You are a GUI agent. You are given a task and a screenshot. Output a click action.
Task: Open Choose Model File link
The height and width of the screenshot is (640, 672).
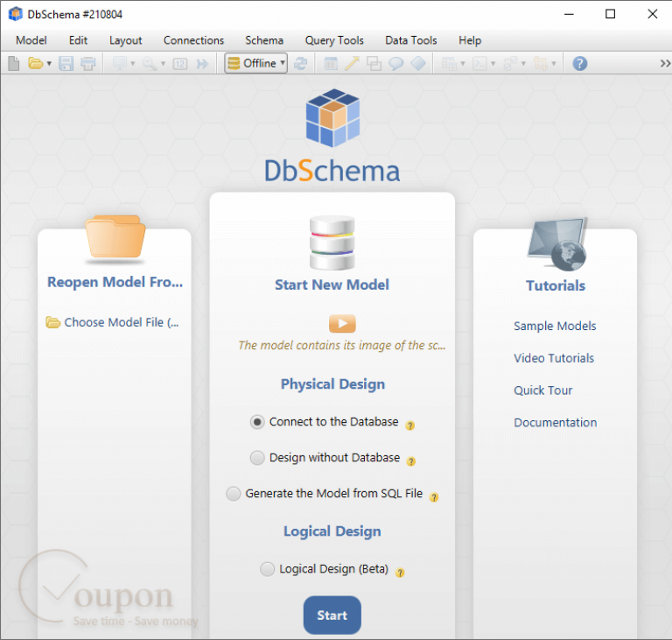[x=113, y=322]
